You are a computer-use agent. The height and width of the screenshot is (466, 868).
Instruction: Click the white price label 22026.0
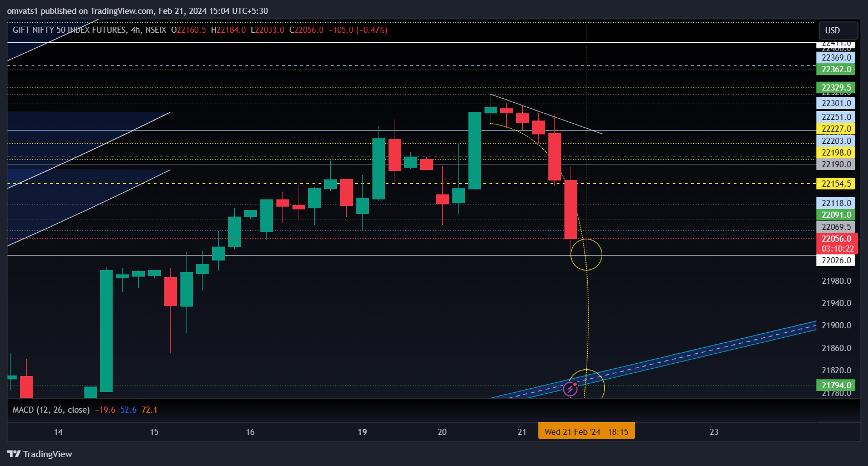point(836,260)
